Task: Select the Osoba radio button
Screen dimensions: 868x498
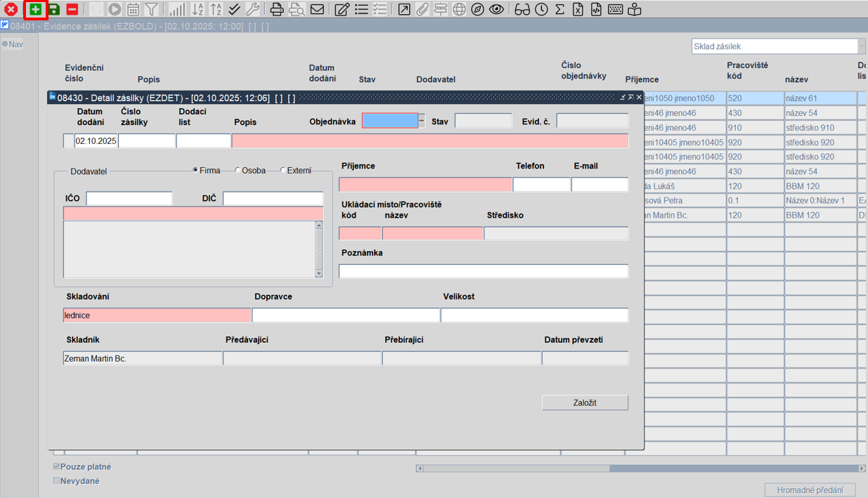Action: coord(238,171)
